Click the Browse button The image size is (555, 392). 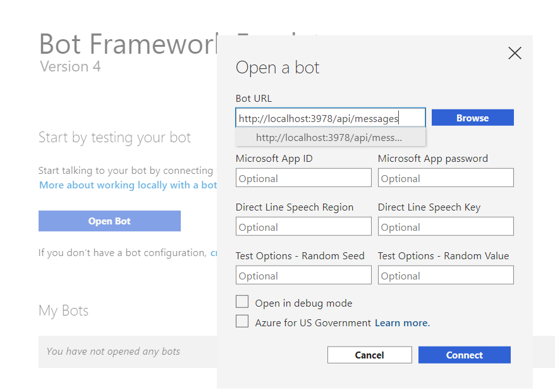click(x=473, y=118)
